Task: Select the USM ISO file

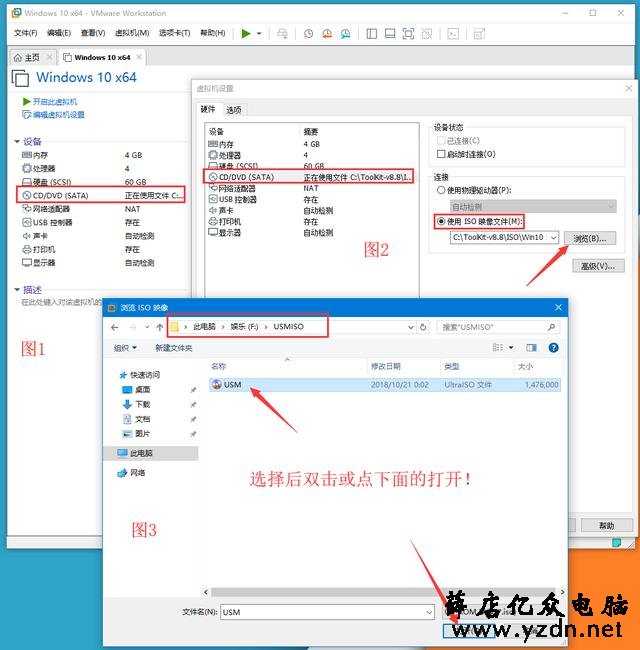Action: 385,385
